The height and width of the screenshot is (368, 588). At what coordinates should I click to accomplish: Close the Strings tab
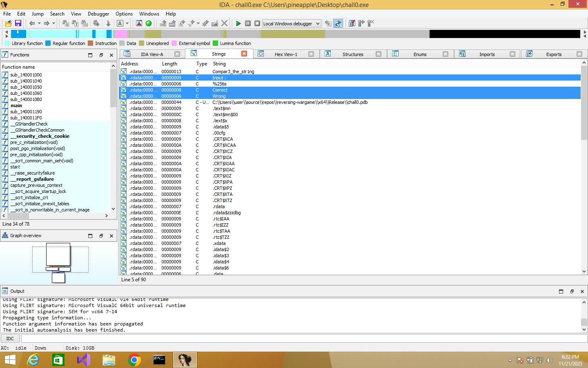[x=244, y=54]
